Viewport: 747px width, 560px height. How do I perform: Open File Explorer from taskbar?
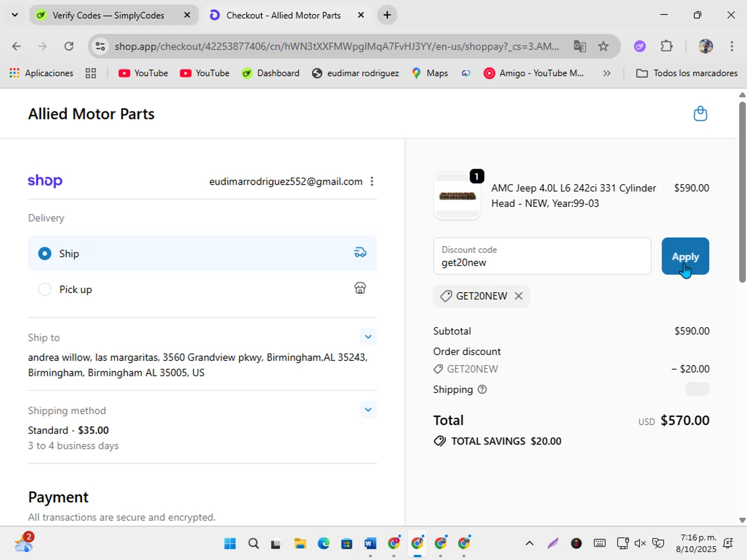[300, 543]
